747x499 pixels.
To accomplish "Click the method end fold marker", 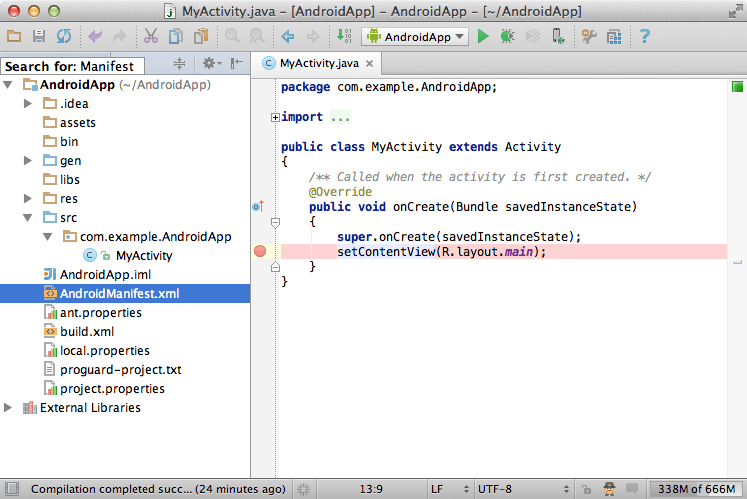I will point(275,267).
